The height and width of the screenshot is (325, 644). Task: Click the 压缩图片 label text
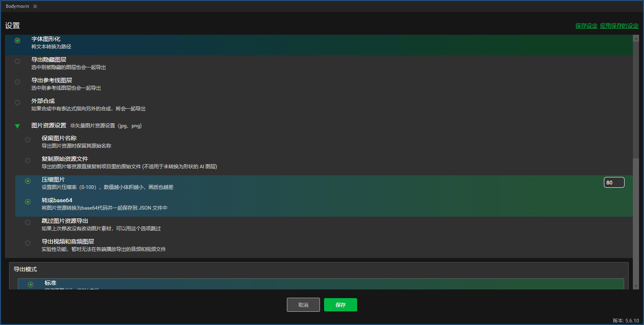tap(53, 179)
